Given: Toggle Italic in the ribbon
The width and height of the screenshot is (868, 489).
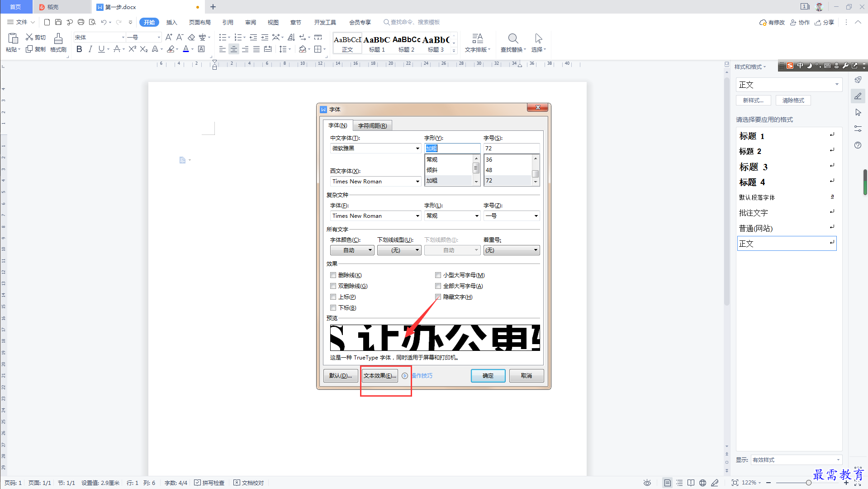Looking at the screenshot, I should point(90,49).
